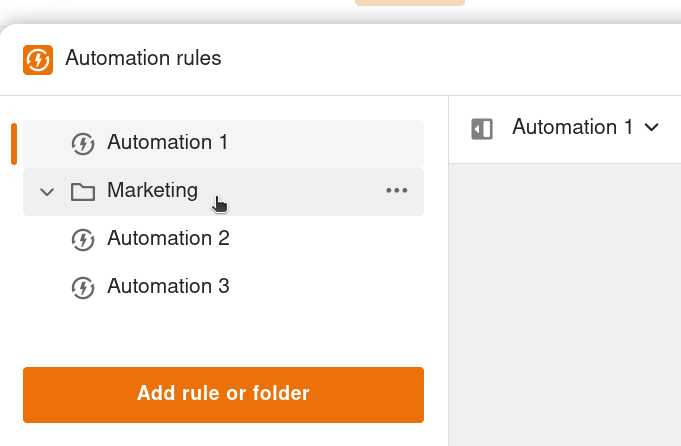Click the Automation rules dialog title

[x=143, y=59]
